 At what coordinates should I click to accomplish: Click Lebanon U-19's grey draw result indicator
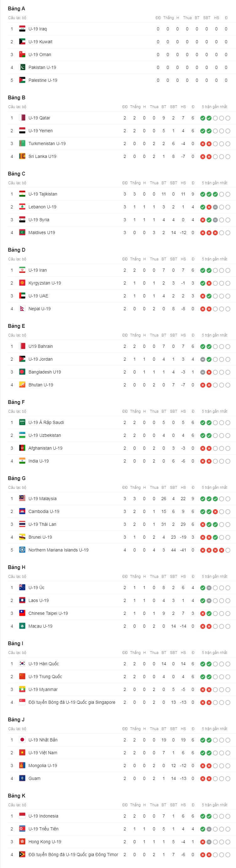click(215, 207)
